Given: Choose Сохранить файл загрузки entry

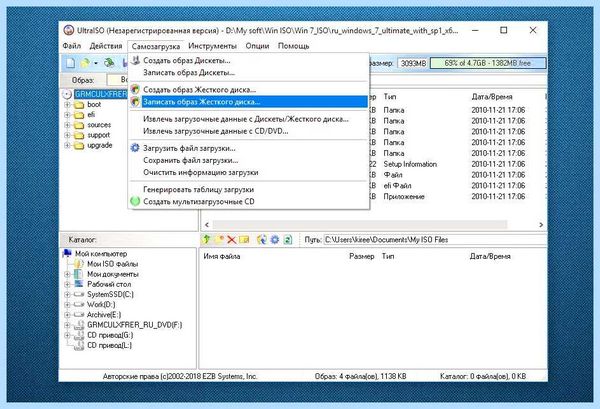Looking at the screenshot, I should pos(249,160).
